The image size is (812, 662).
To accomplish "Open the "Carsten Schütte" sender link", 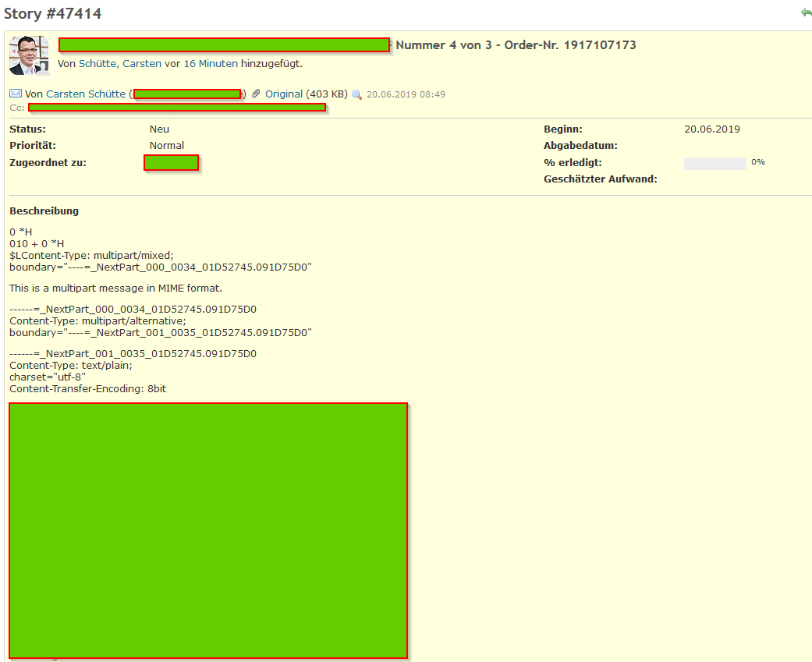I will pyautogui.click(x=86, y=94).
